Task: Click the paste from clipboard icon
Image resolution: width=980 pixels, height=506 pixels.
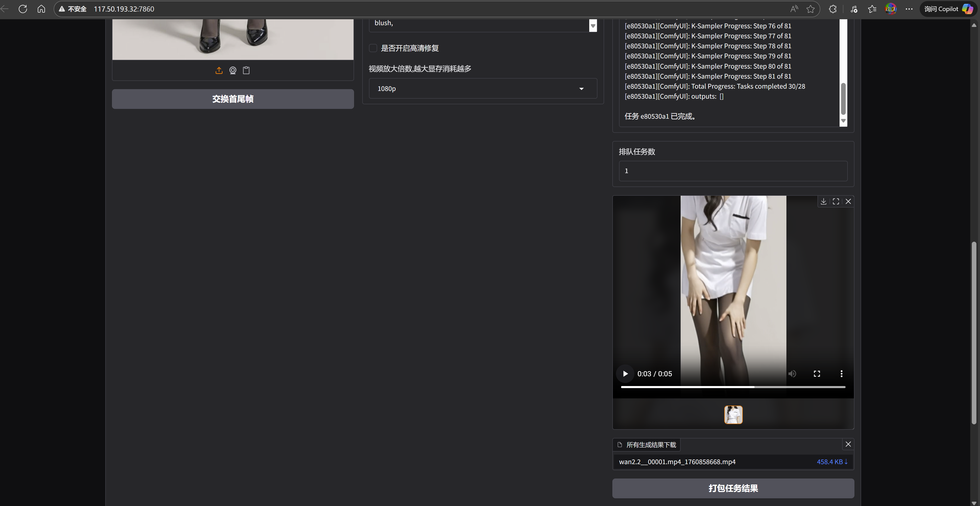Action: click(x=246, y=70)
